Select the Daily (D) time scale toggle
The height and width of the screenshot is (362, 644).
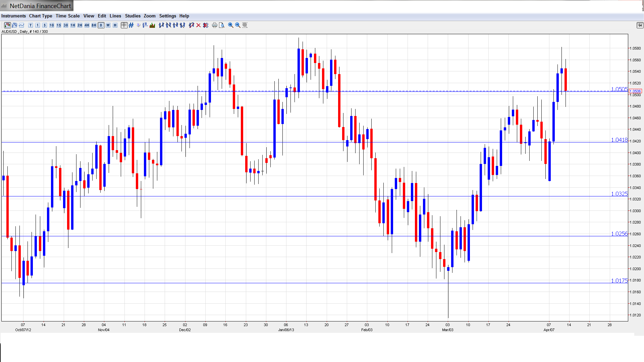coord(101,25)
